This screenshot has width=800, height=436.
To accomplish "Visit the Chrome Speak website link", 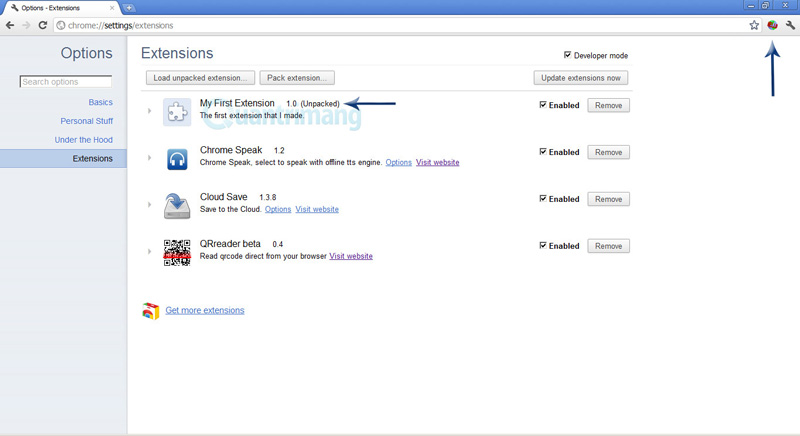I will [x=437, y=162].
